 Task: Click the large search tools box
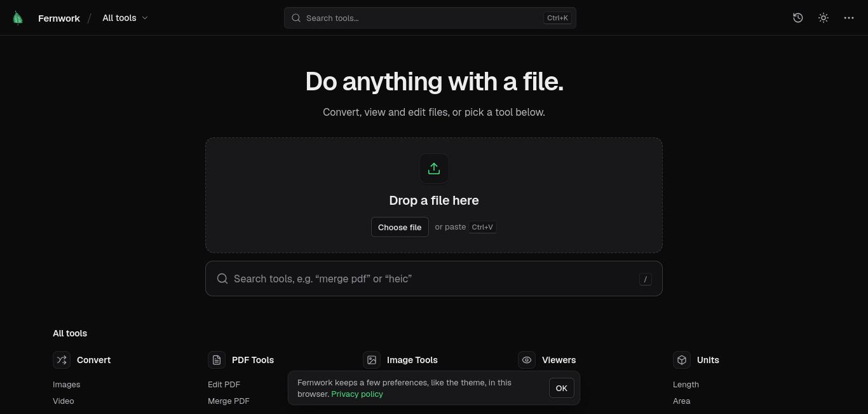pos(434,279)
